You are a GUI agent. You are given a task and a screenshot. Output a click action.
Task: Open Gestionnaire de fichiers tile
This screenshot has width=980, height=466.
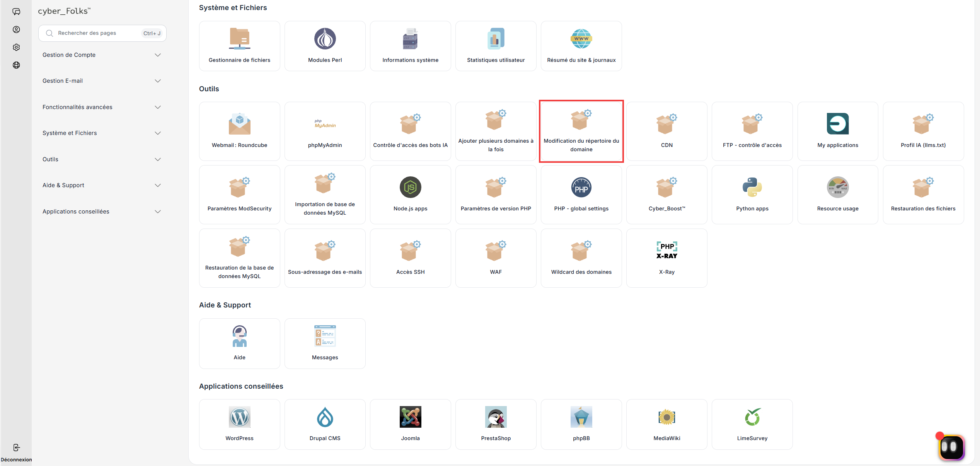click(239, 46)
